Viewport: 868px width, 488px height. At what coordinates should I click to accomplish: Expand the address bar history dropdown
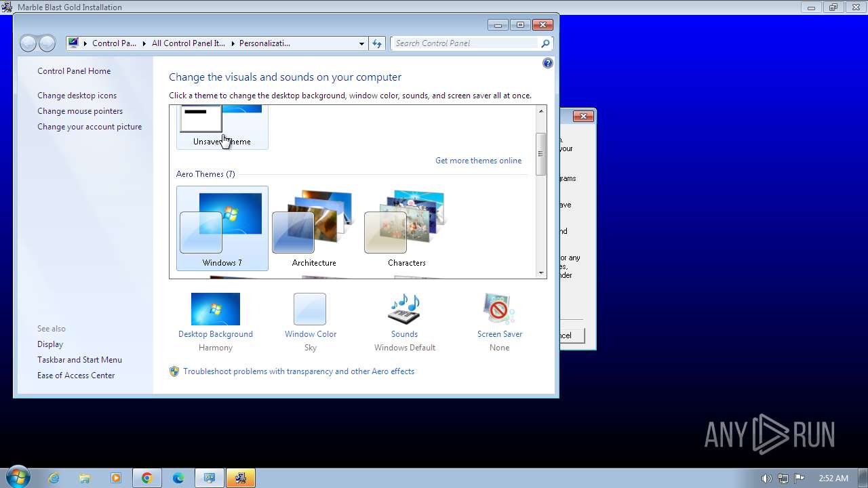tap(361, 43)
